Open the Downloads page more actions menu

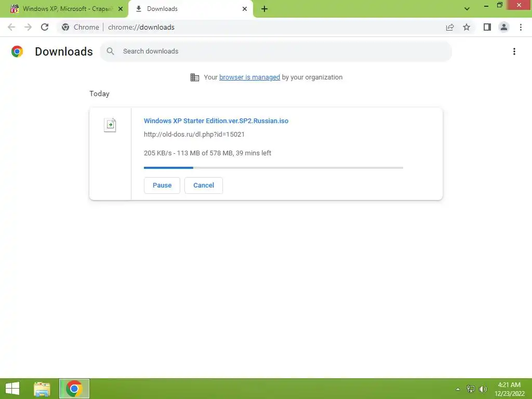514,51
